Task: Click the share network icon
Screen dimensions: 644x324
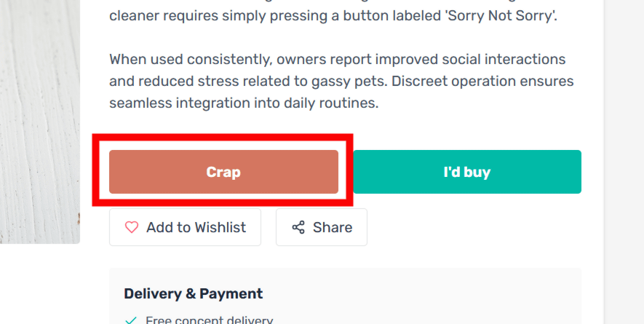Action: (x=298, y=227)
